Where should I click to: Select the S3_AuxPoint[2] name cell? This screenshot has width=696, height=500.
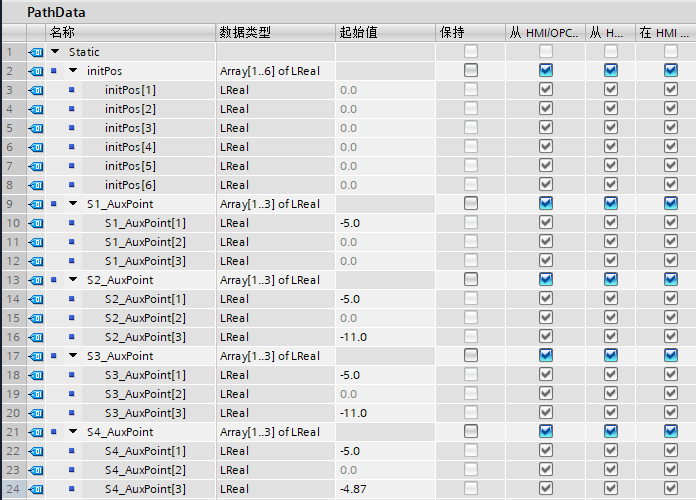pyautogui.click(x=144, y=394)
